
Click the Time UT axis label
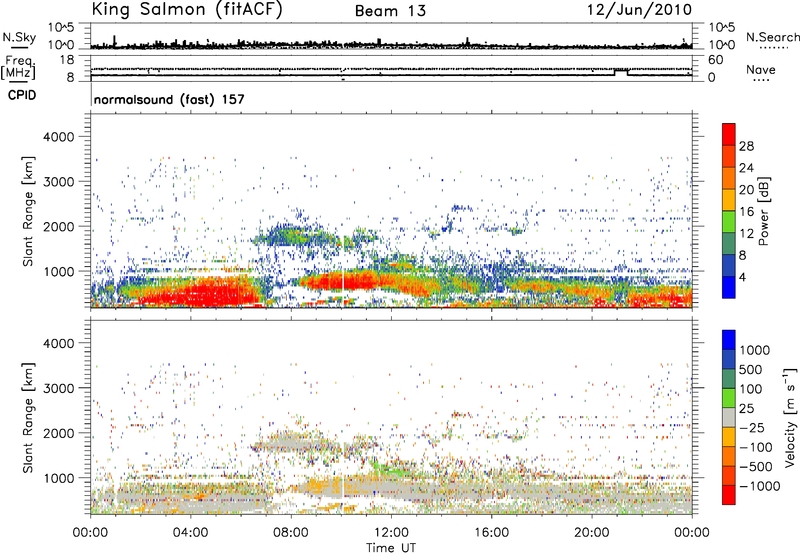pyautogui.click(x=391, y=548)
